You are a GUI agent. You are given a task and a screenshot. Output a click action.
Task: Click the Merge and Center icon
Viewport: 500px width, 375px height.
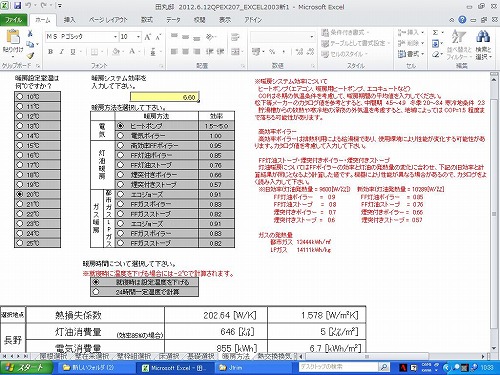coord(235,52)
